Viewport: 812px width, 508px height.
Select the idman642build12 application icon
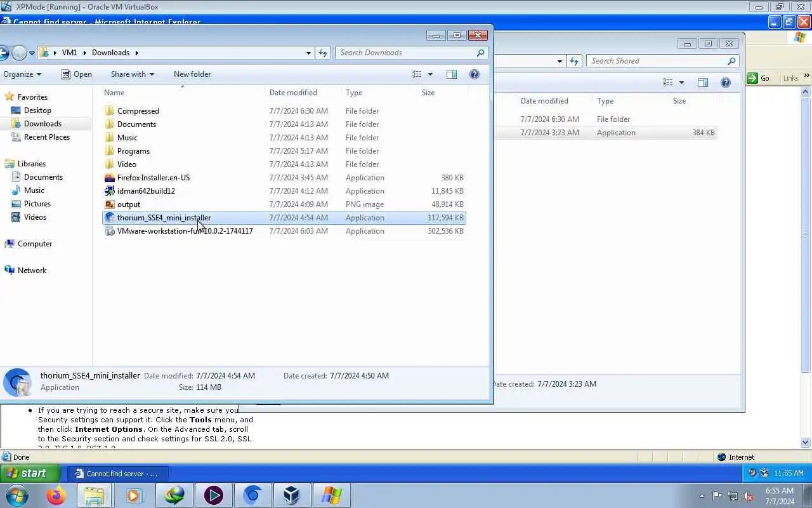[109, 191]
